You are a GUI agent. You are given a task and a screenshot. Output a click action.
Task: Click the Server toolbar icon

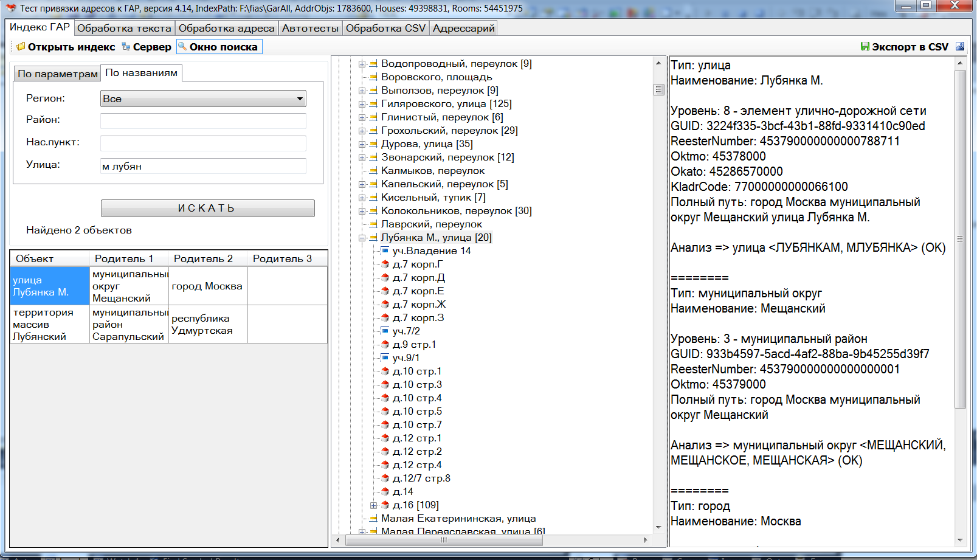126,47
